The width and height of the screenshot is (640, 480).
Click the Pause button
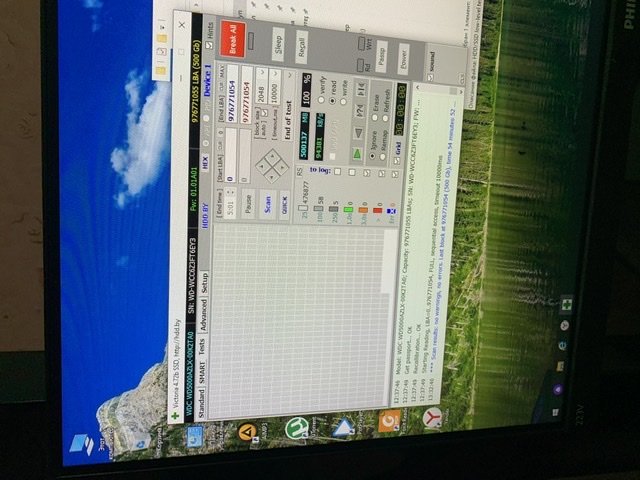click(248, 203)
